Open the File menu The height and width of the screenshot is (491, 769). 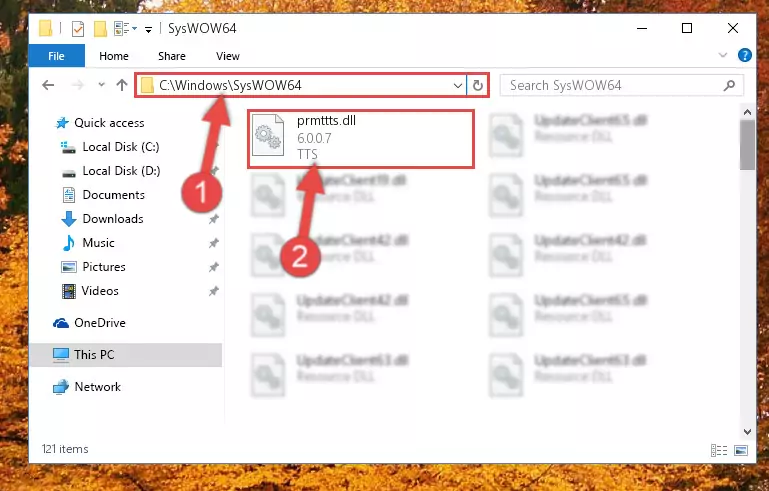coord(56,56)
